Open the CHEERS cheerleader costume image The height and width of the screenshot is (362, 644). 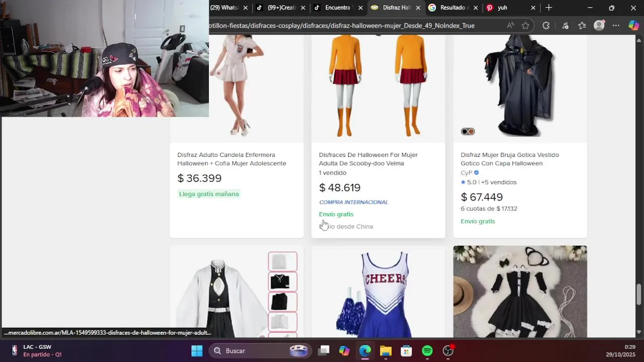[x=378, y=292]
